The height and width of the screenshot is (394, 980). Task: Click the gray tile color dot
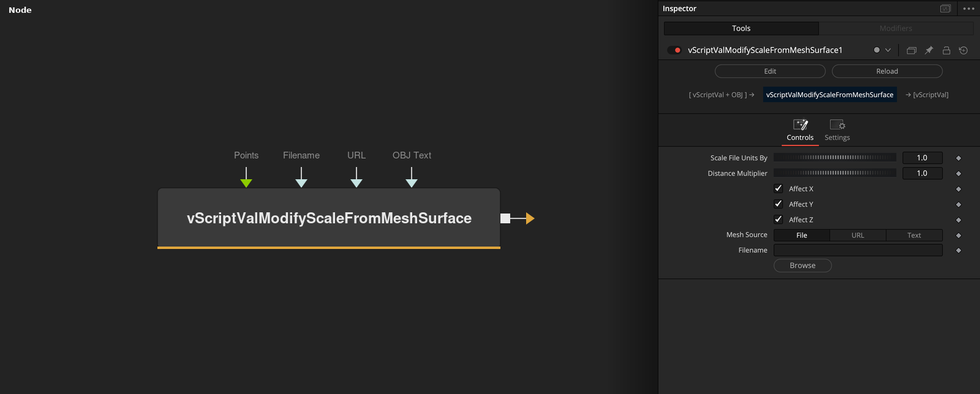[x=876, y=50]
